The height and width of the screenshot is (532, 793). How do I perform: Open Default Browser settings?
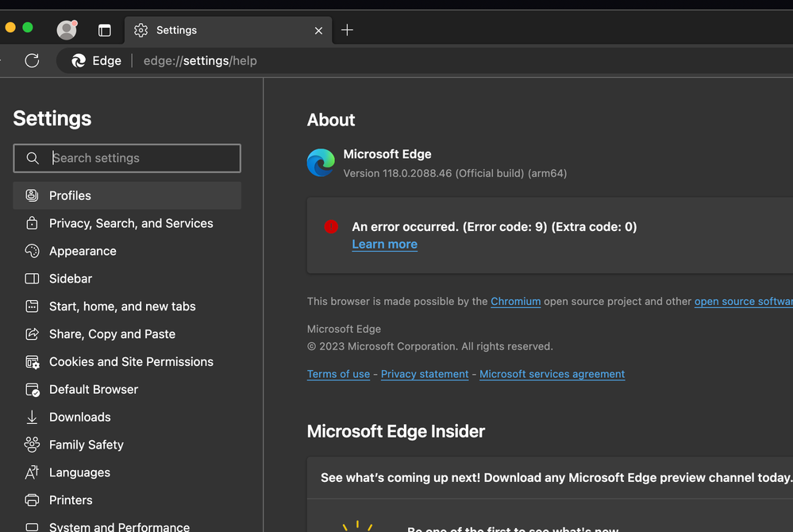(x=127, y=390)
